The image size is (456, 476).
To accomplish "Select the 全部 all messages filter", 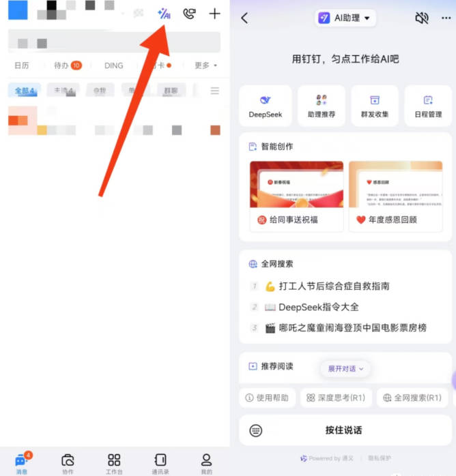I will pos(25,91).
